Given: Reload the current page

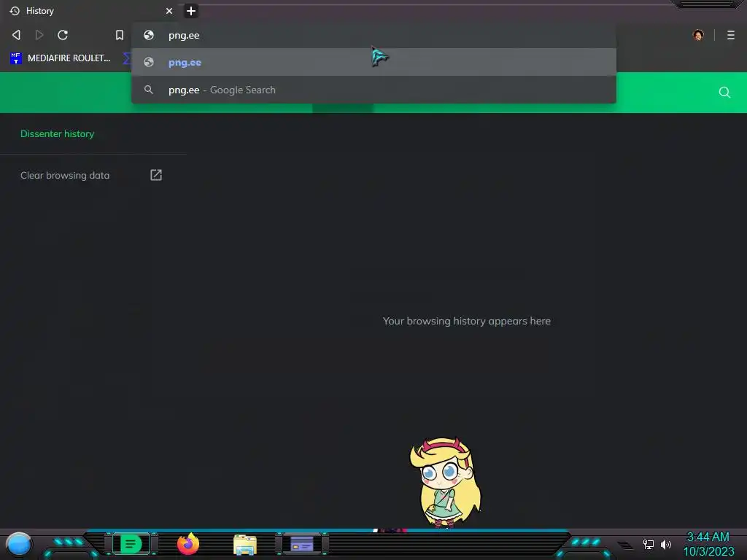Looking at the screenshot, I should coord(63,35).
